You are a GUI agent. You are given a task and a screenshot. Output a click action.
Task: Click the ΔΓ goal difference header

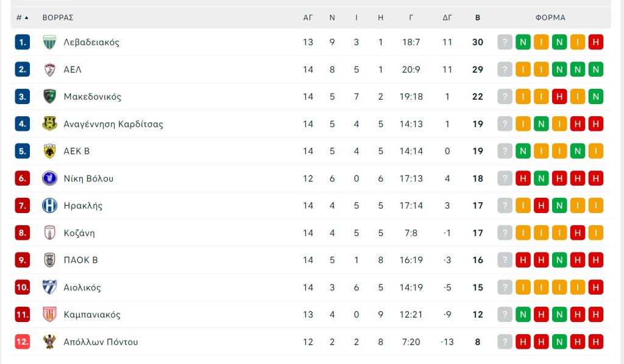coord(447,18)
